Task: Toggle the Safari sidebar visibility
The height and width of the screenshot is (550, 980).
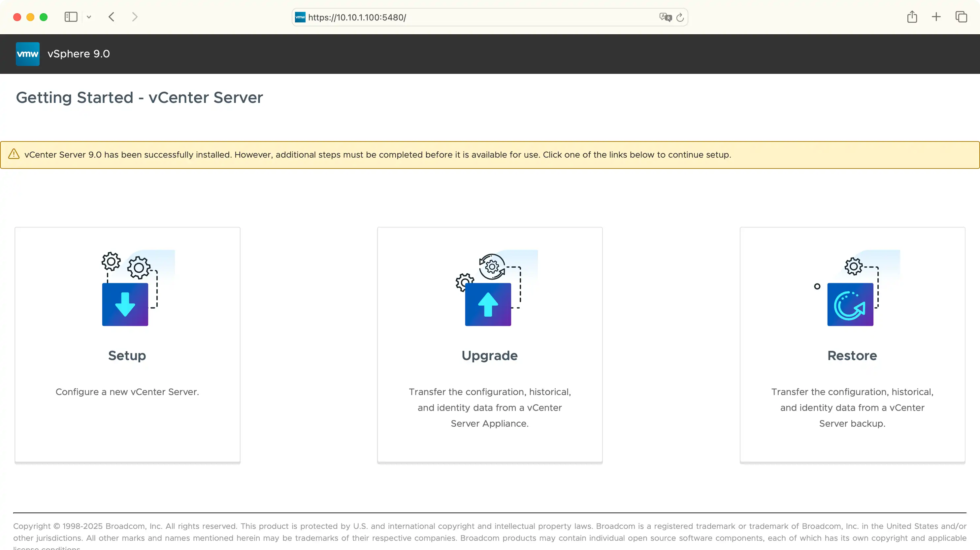Action: (71, 17)
